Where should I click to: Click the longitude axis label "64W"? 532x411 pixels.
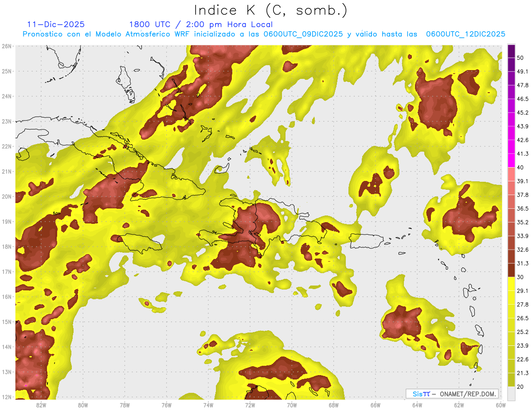tap(417, 405)
